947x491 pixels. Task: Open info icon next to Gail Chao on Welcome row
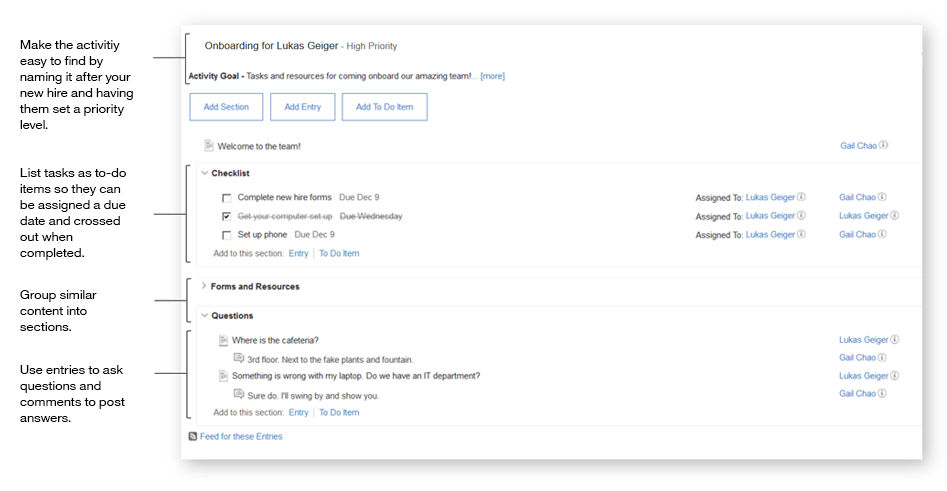[x=884, y=146]
